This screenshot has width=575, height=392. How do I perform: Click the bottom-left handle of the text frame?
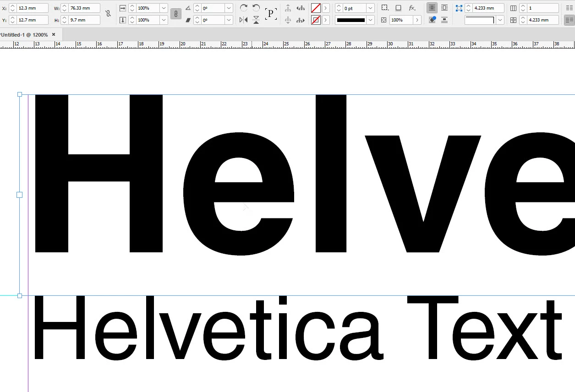point(20,295)
